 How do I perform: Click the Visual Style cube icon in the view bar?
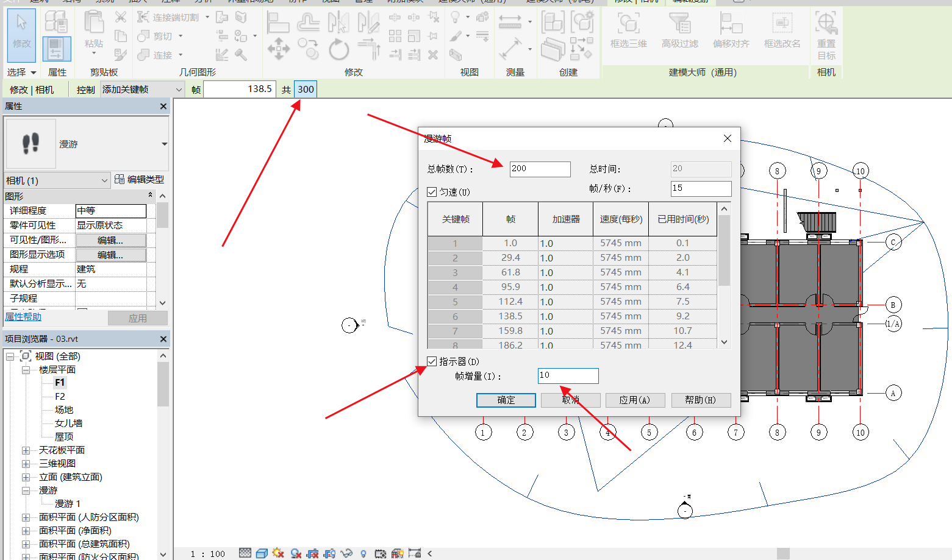tap(262, 553)
